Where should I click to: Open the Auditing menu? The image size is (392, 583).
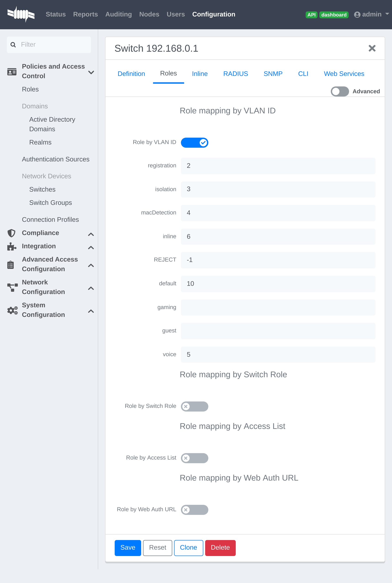pos(118,14)
